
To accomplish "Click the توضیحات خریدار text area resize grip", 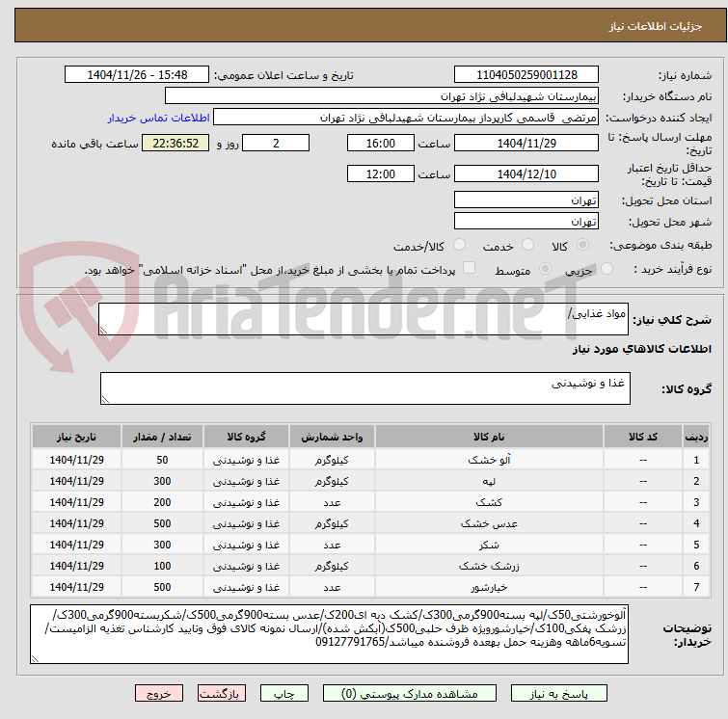I will pyautogui.click(x=35, y=658).
